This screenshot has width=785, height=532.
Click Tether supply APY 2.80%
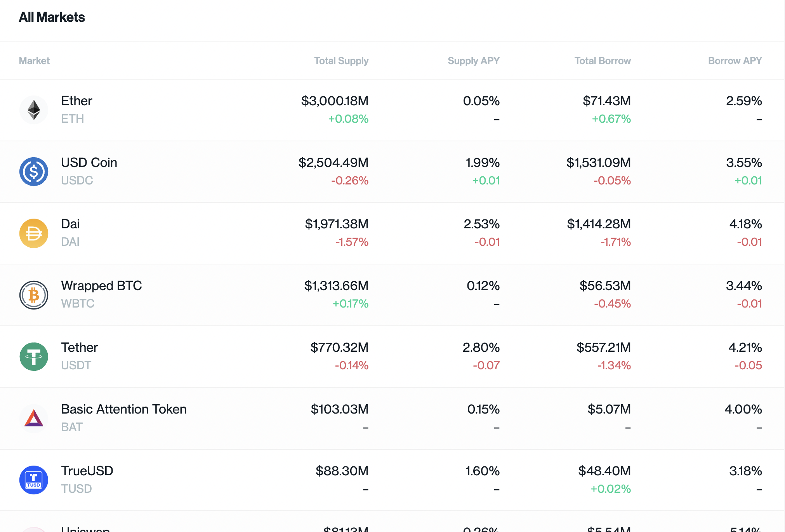pos(481,348)
